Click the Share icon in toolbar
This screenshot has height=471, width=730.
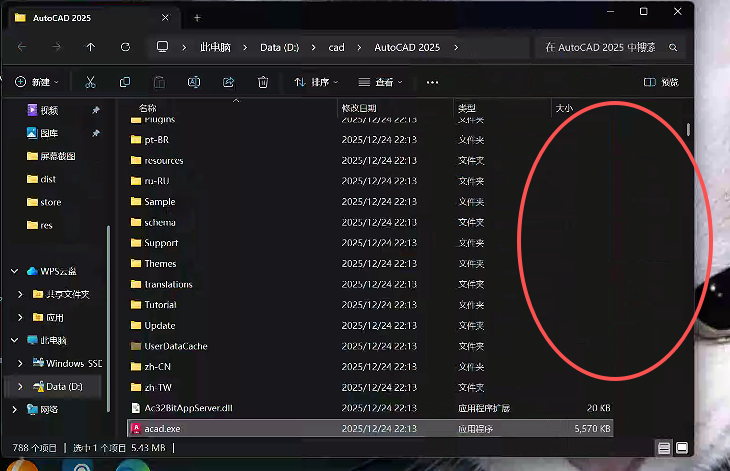(x=228, y=82)
